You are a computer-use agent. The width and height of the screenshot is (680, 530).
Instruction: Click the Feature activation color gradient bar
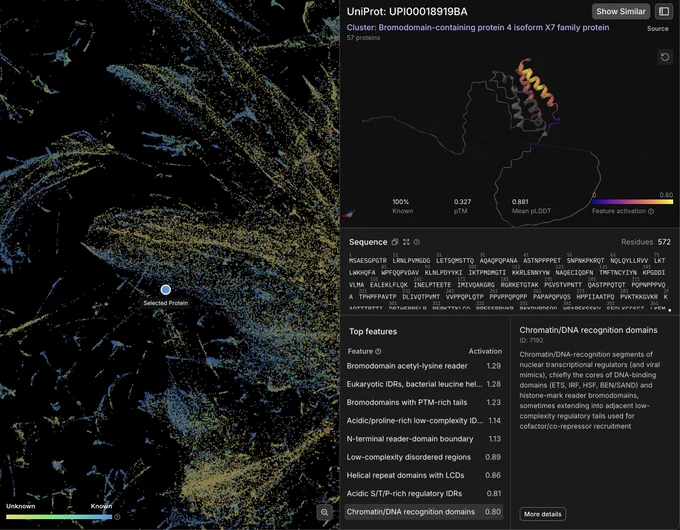point(632,202)
